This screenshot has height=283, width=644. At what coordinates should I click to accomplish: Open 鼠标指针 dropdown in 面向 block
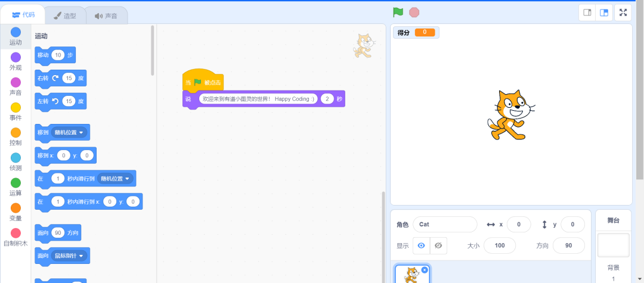[x=68, y=256]
